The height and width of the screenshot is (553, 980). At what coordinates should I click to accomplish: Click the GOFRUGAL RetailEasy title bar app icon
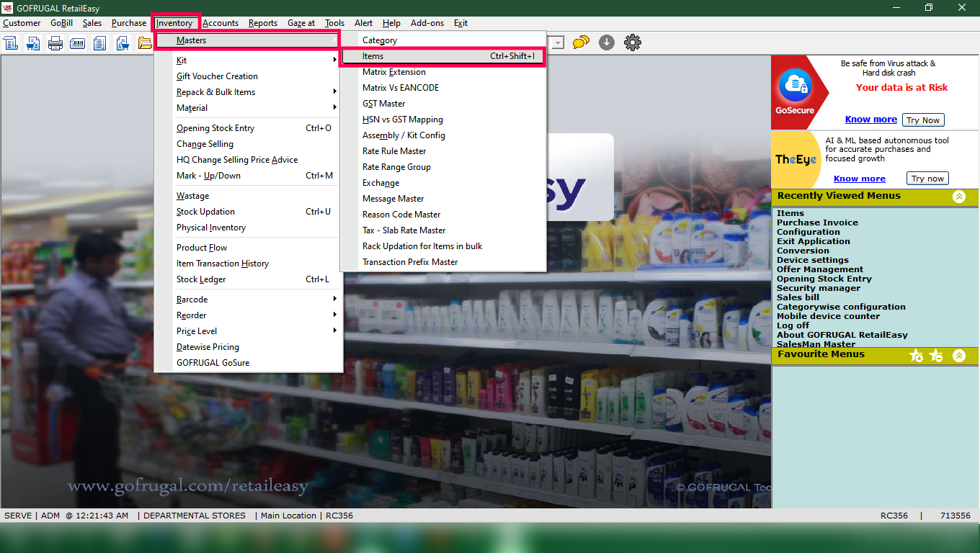pyautogui.click(x=9, y=8)
